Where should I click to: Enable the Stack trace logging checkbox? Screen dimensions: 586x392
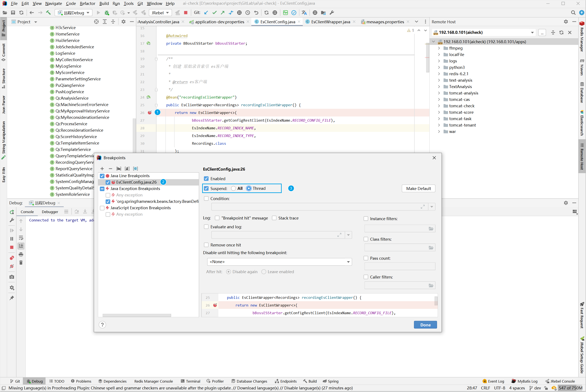click(x=274, y=218)
